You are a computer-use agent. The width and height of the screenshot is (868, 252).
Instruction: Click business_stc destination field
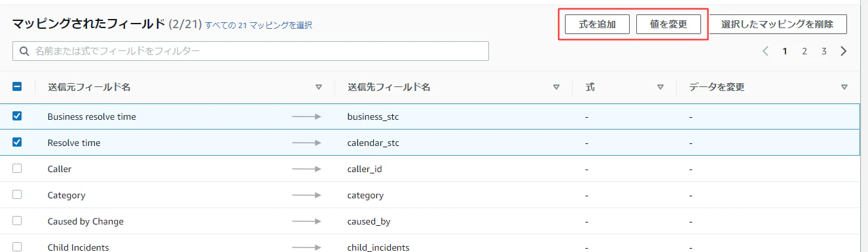pos(373,117)
